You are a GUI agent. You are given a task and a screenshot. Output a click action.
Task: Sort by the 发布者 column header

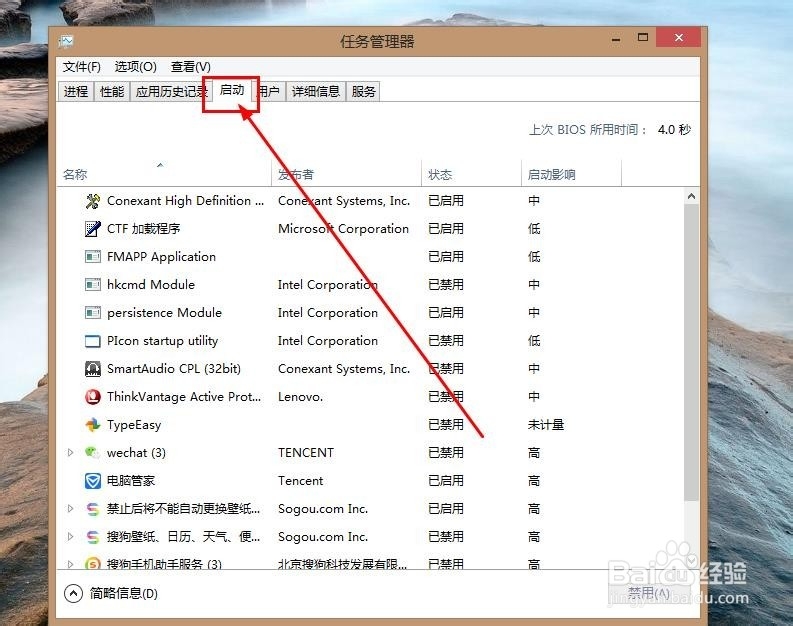point(346,174)
